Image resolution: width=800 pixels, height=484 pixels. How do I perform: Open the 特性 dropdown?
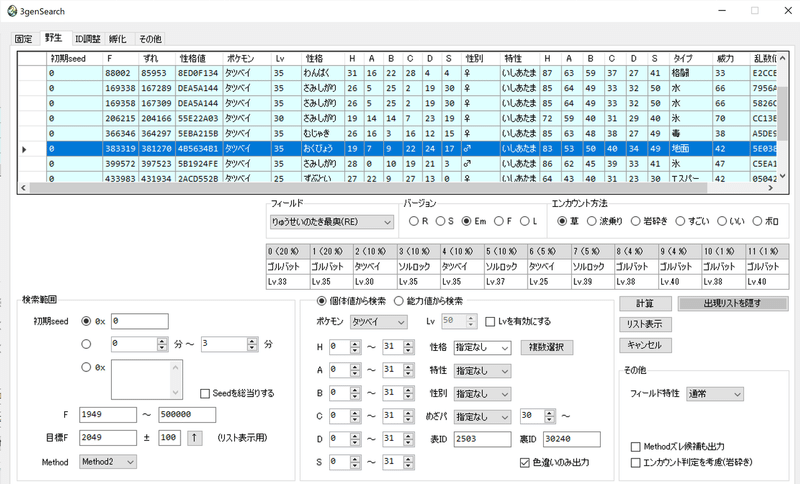point(482,371)
